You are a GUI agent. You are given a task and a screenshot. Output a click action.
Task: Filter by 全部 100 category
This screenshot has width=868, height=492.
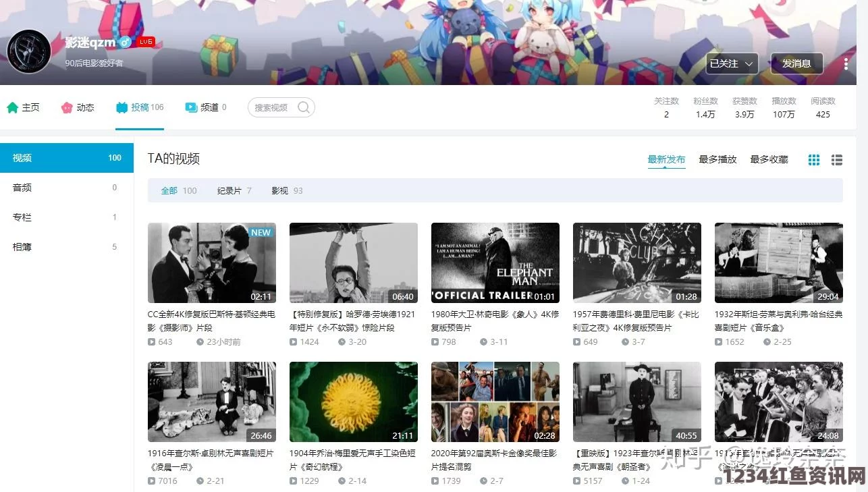pyautogui.click(x=179, y=191)
